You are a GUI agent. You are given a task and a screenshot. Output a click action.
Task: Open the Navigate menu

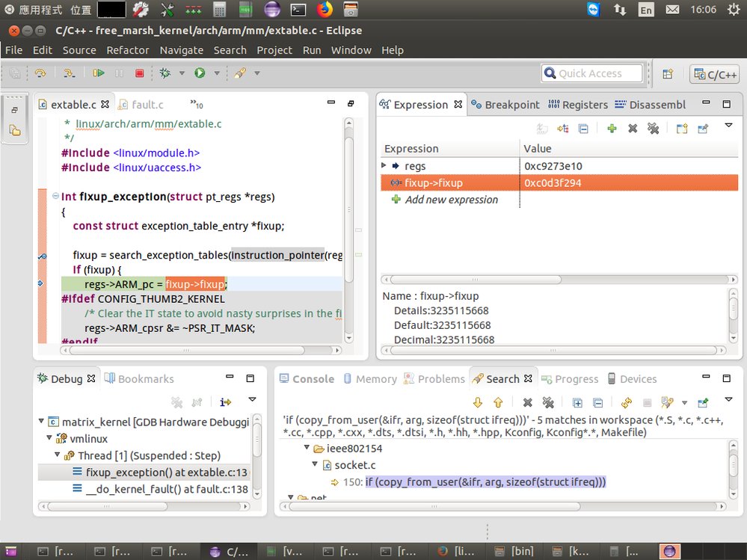[182, 50]
